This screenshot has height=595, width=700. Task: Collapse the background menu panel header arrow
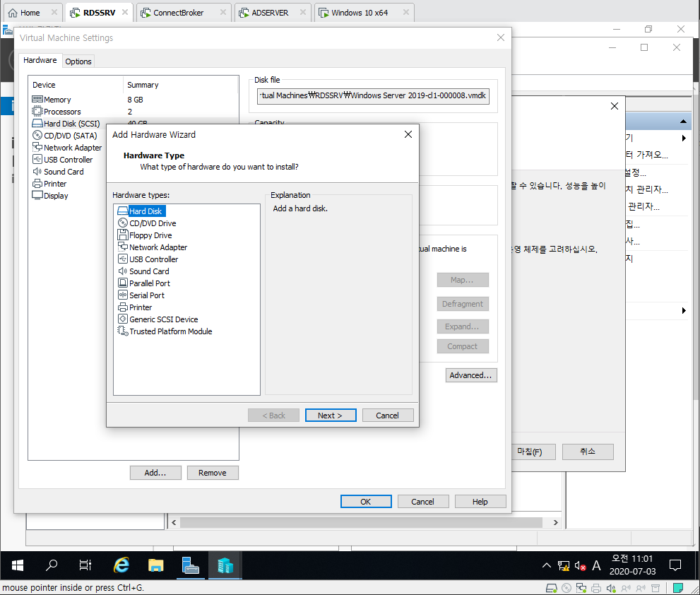point(683,121)
